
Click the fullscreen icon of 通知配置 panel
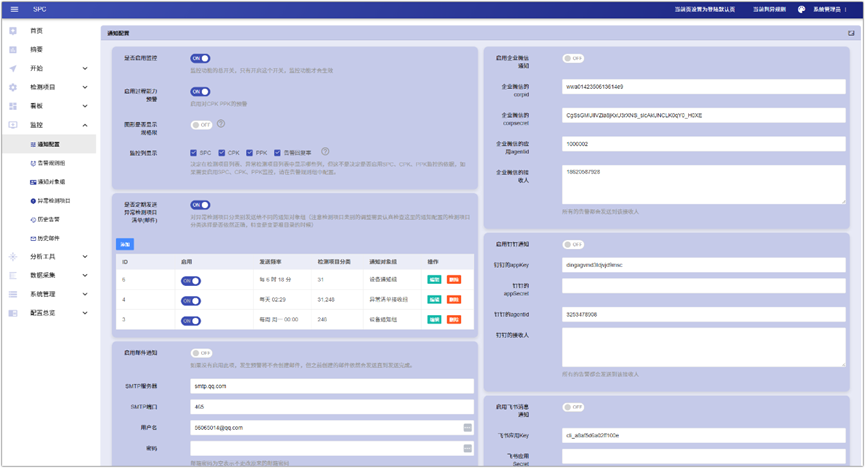[851, 33]
